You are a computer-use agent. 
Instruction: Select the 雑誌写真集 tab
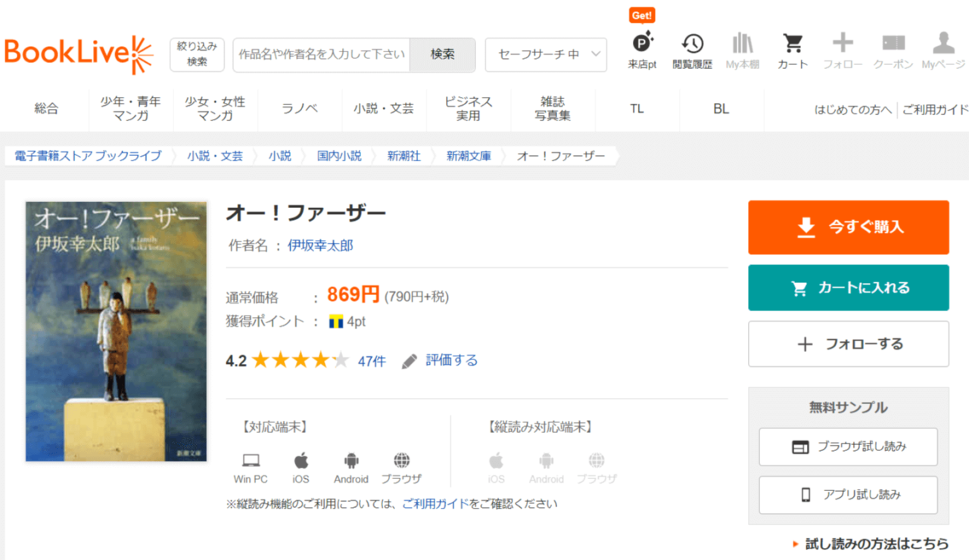coord(553,109)
